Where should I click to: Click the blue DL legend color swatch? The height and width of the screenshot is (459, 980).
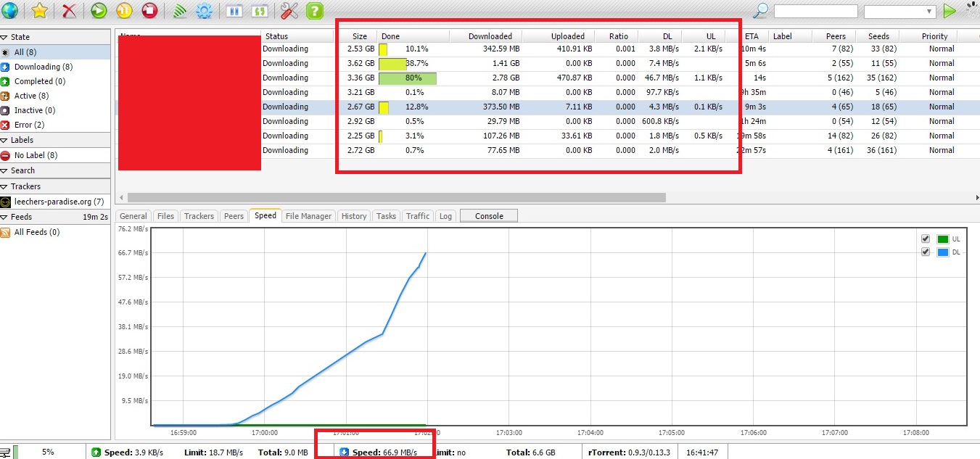[943, 252]
